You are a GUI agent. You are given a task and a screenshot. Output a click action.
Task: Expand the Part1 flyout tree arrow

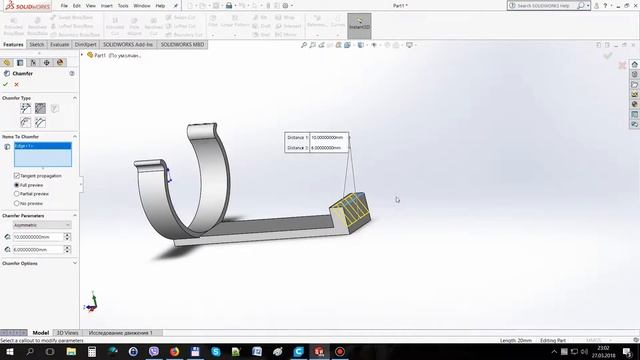[82, 55]
